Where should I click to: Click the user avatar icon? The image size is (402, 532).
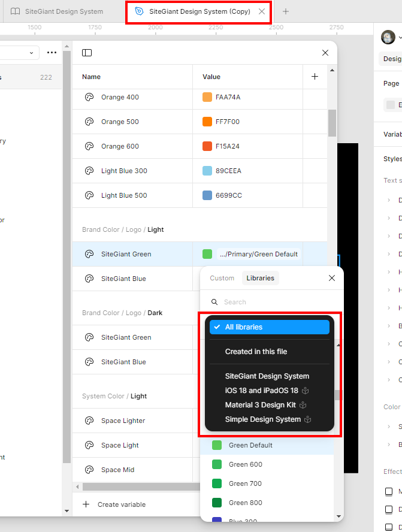pos(388,37)
